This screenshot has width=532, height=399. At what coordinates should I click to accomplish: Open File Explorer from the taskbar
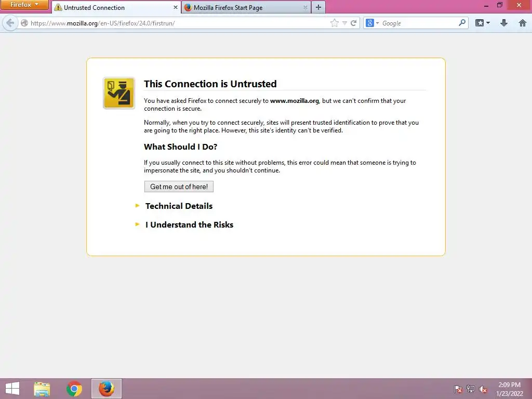click(42, 389)
